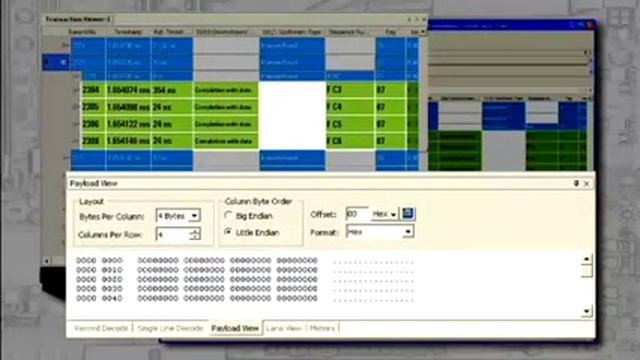Click the Offset input field
Screen dimensions: 640x360
(x=357, y=214)
